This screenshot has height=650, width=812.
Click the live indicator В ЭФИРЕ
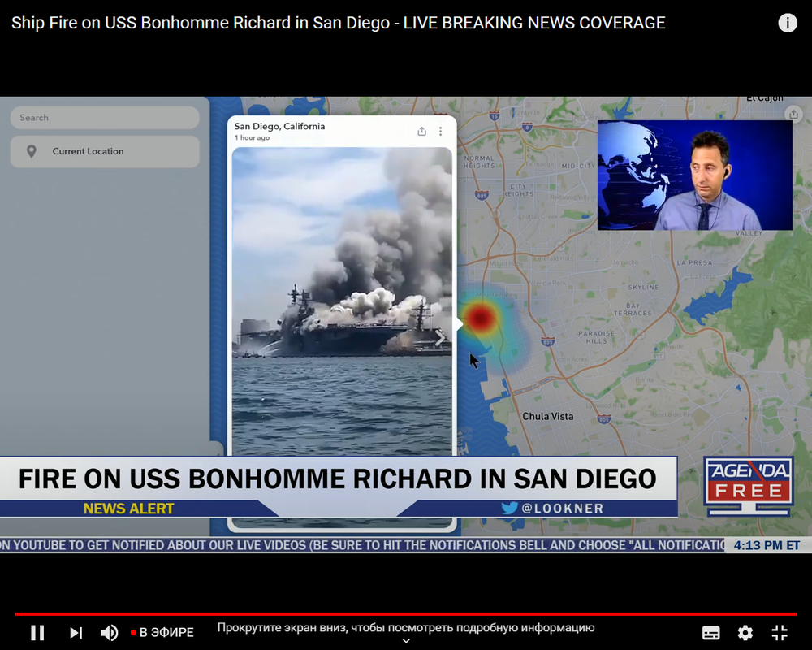point(162,632)
